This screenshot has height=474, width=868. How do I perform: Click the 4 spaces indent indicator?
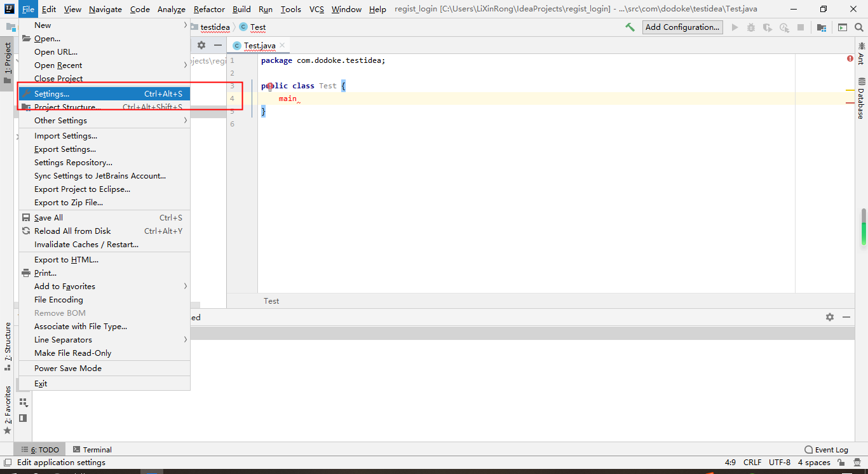[813, 462]
